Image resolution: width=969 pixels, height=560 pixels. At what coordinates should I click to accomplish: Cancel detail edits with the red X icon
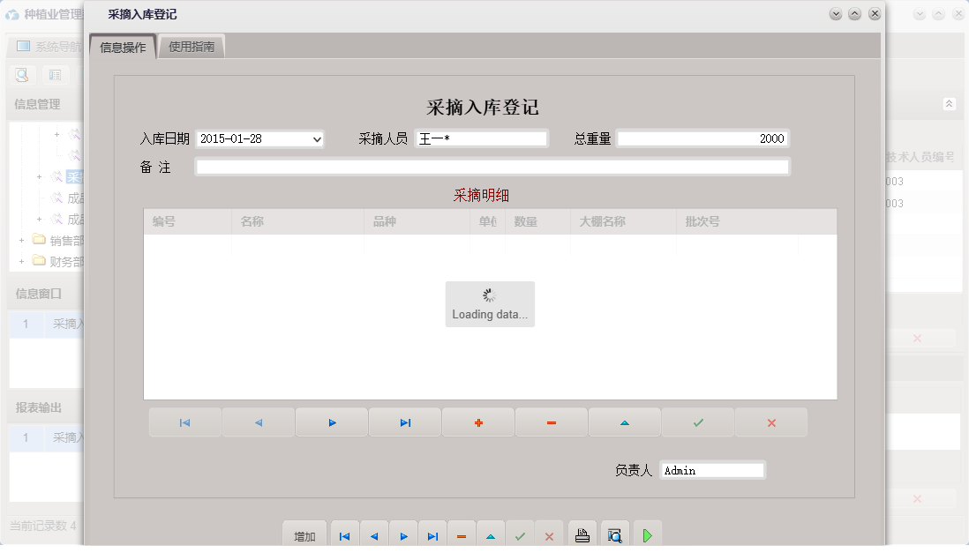pyautogui.click(x=770, y=422)
